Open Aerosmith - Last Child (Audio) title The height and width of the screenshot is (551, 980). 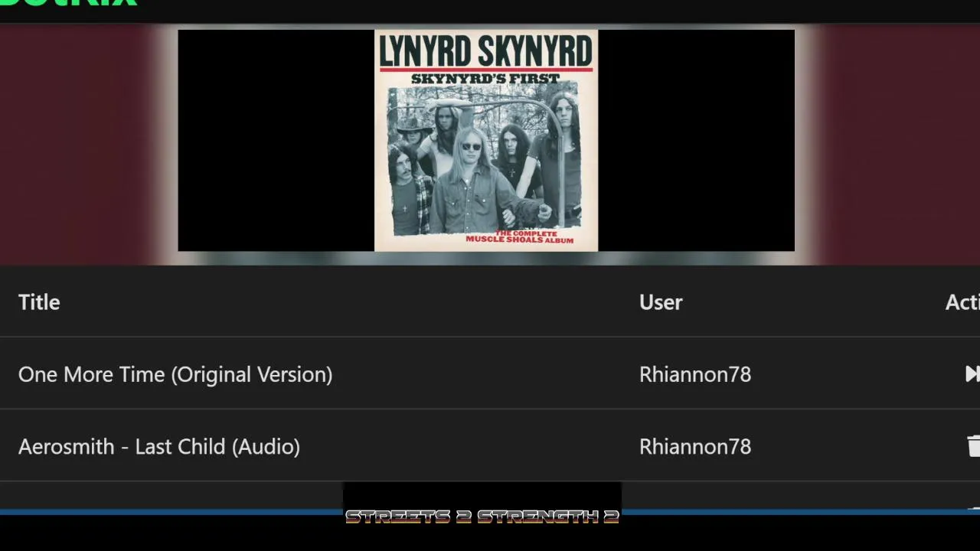(x=159, y=446)
